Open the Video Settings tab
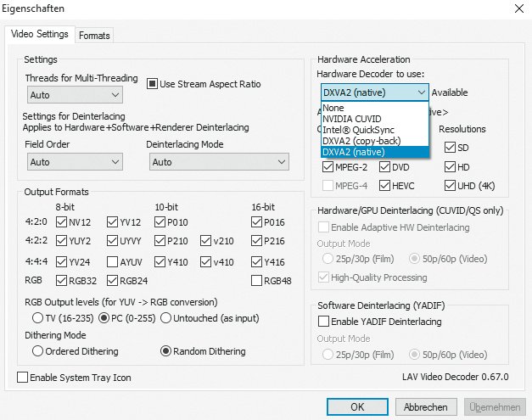The width and height of the screenshot is (532, 420). pyautogui.click(x=40, y=34)
